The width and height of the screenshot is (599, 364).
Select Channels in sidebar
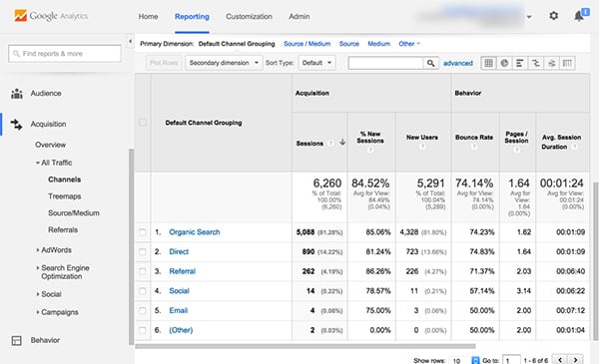point(64,180)
